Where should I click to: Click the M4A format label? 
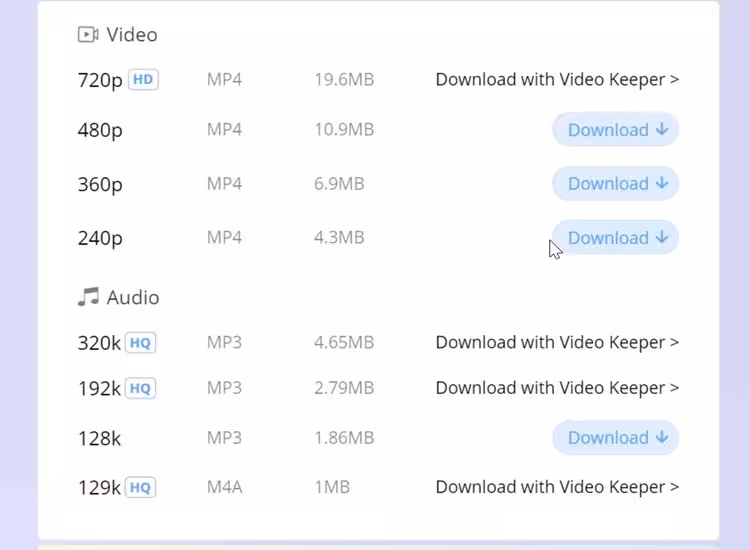click(225, 488)
